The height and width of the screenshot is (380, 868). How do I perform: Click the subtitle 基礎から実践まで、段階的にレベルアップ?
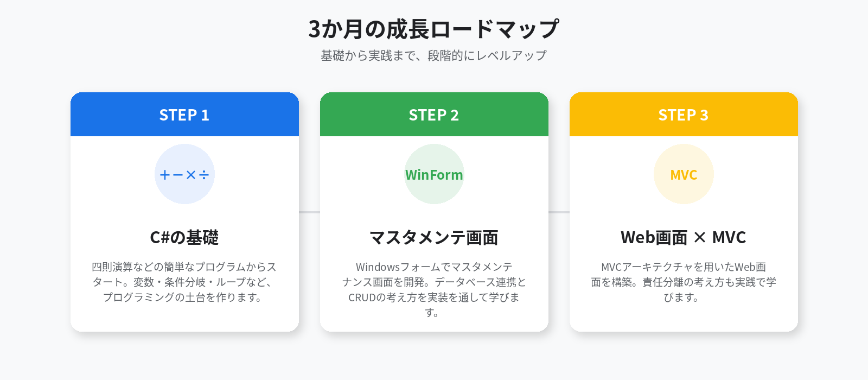click(434, 55)
